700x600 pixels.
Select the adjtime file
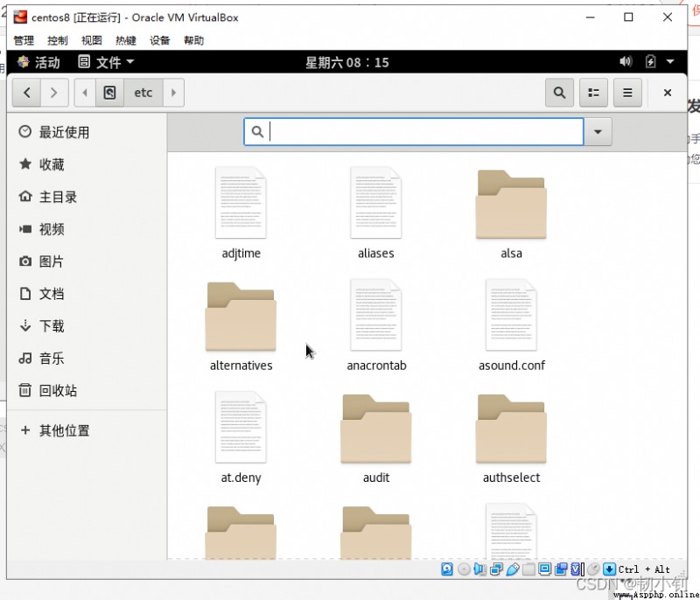tap(241, 213)
